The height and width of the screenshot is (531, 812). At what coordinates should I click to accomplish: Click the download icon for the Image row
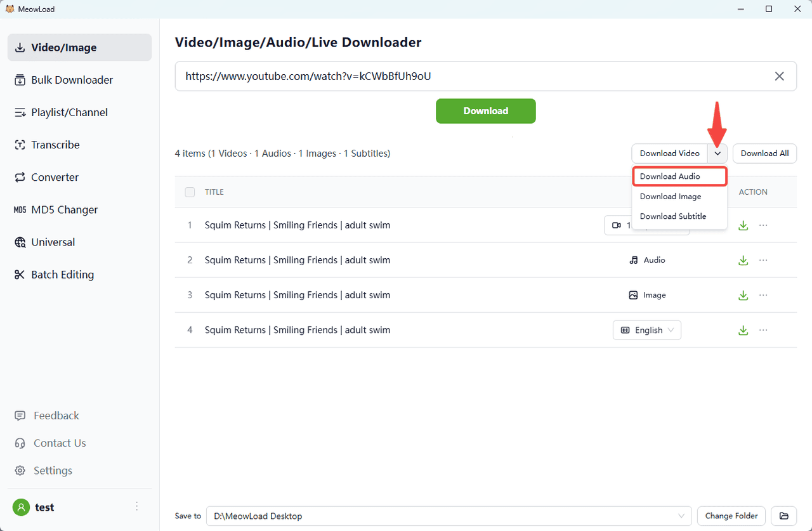click(x=743, y=295)
